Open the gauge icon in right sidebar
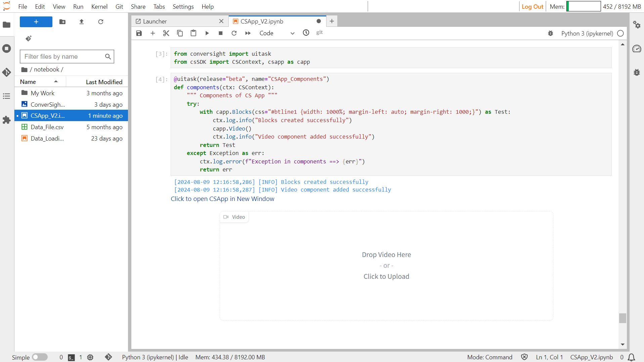 coord(637,49)
